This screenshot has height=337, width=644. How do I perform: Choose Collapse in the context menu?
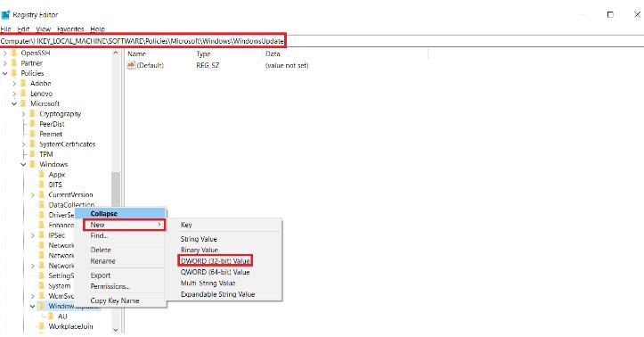tap(121, 213)
